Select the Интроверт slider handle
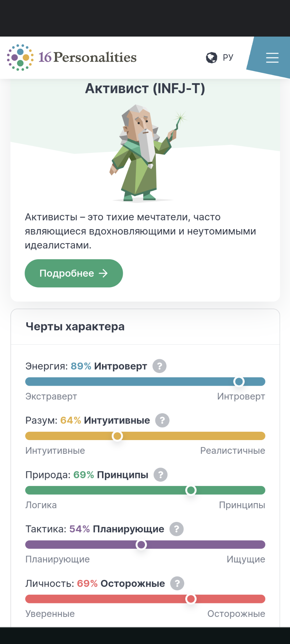This screenshot has height=644, width=290. pyautogui.click(x=239, y=381)
